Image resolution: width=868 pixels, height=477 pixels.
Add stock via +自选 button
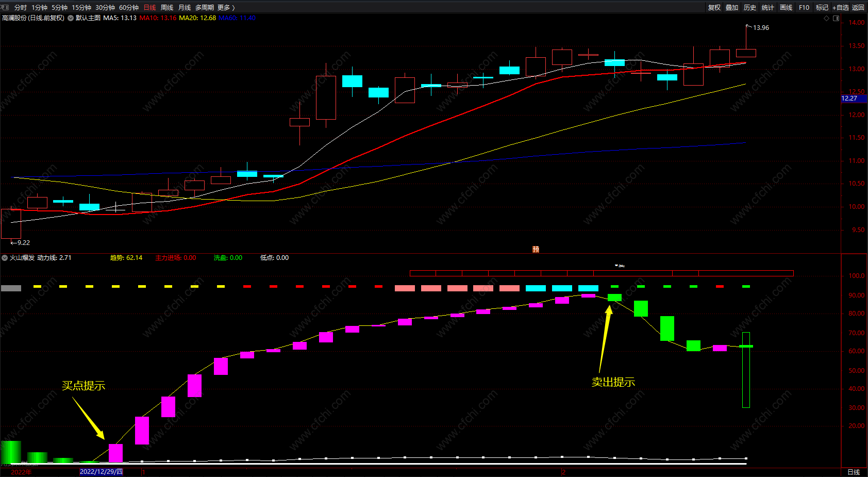(840, 8)
